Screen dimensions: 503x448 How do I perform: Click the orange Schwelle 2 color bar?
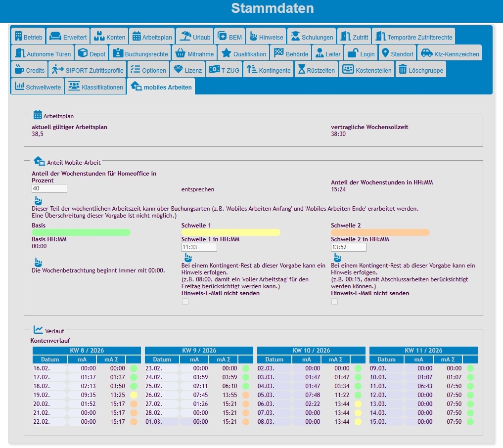pyautogui.click(x=380, y=232)
